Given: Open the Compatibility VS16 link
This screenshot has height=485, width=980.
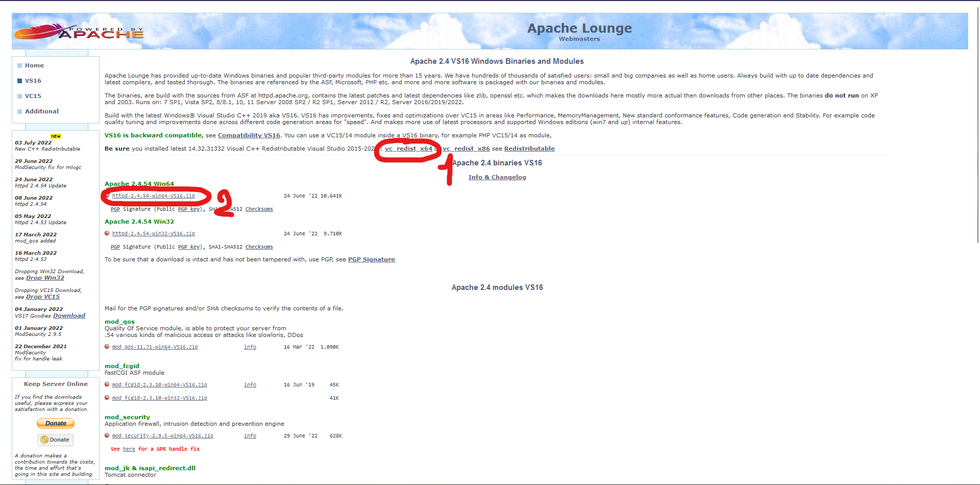Looking at the screenshot, I should coord(249,135).
